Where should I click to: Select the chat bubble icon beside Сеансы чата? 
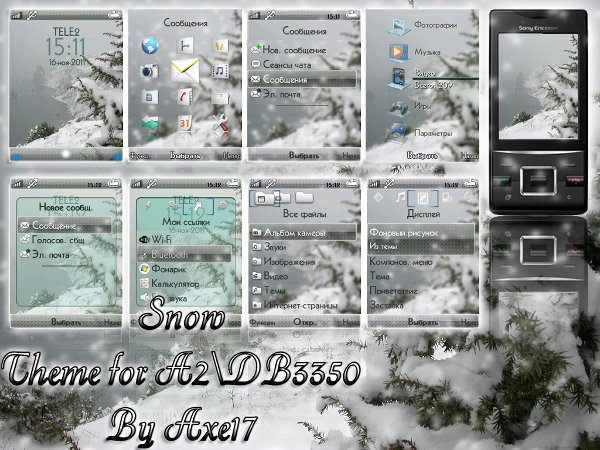(256, 64)
